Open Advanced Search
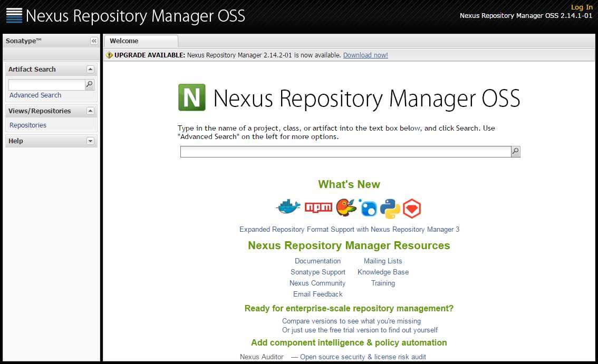598x364 pixels. point(35,95)
